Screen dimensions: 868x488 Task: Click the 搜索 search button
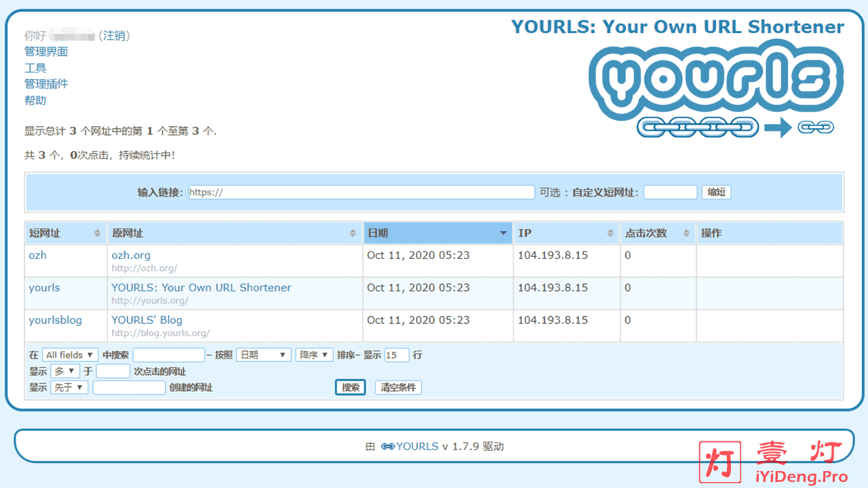(351, 388)
